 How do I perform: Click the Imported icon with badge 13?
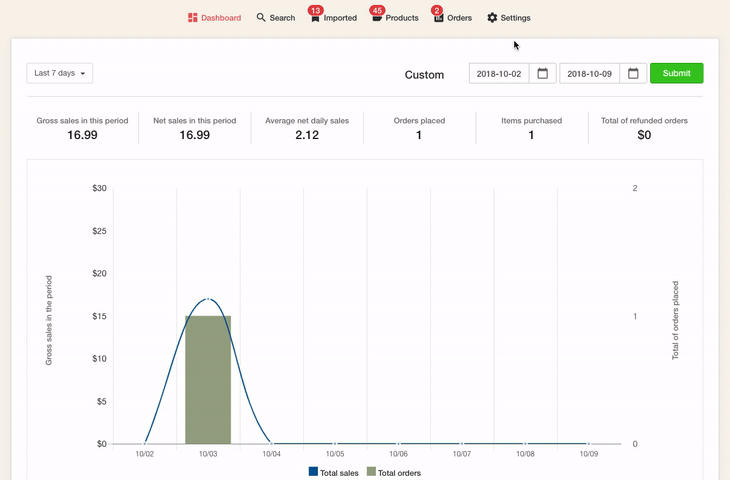tap(315, 18)
